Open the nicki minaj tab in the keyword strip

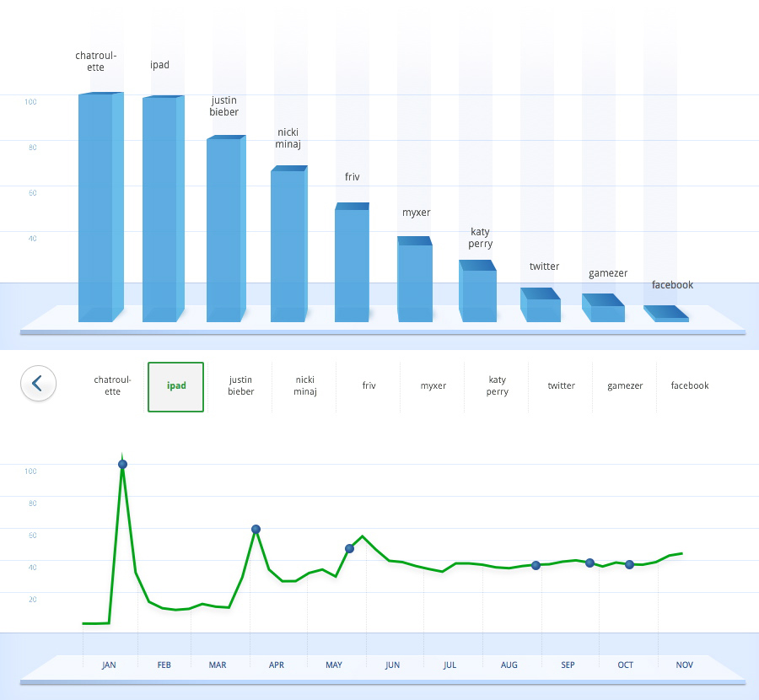(x=305, y=385)
